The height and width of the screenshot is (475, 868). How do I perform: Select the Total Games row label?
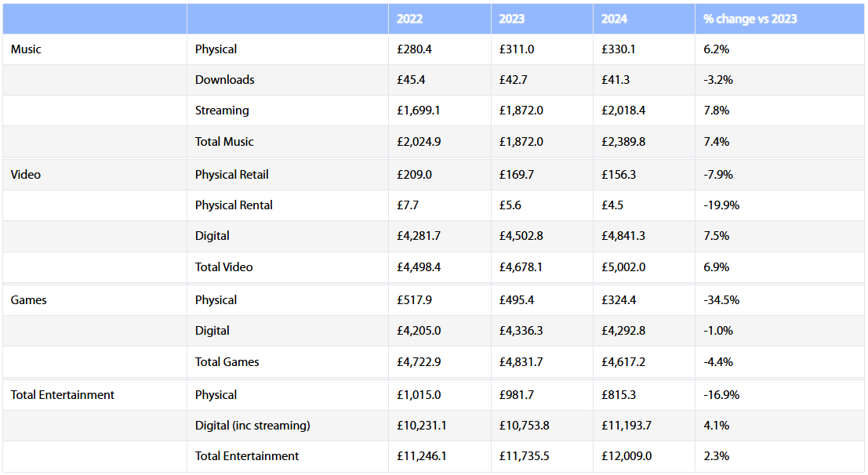227,362
